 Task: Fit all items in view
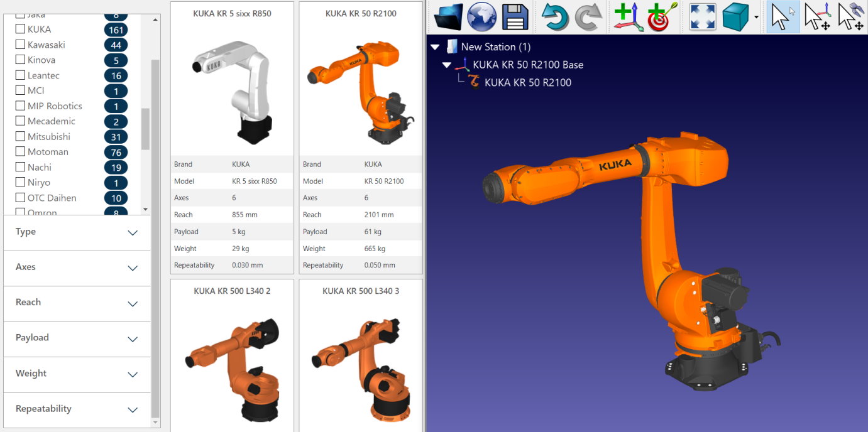pyautogui.click(x=703, y=17)
